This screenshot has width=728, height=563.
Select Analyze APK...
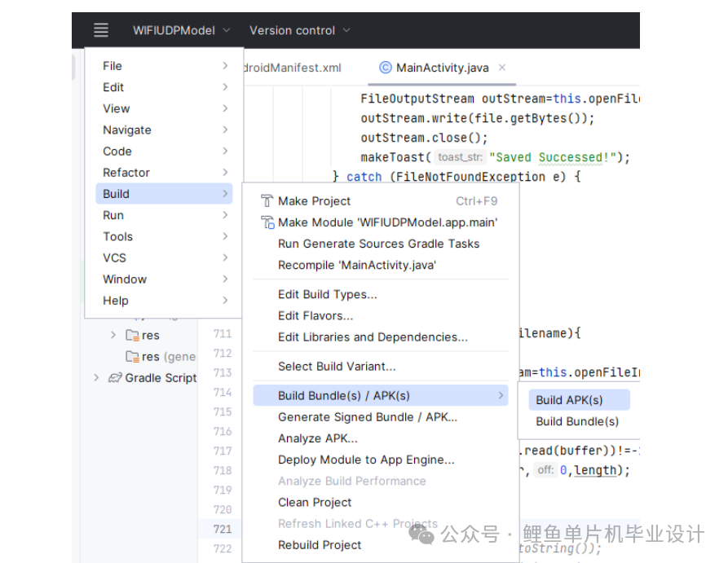pos(381,438)
